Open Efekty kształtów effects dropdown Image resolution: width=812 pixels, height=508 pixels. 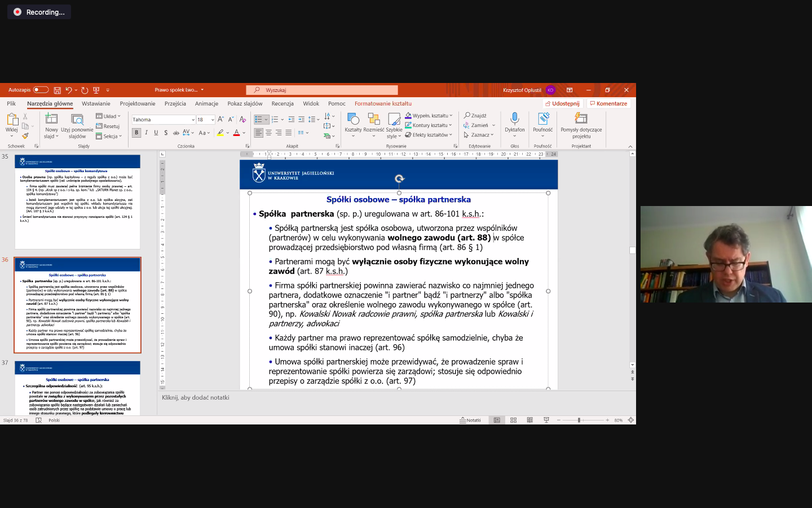[429, 135]
